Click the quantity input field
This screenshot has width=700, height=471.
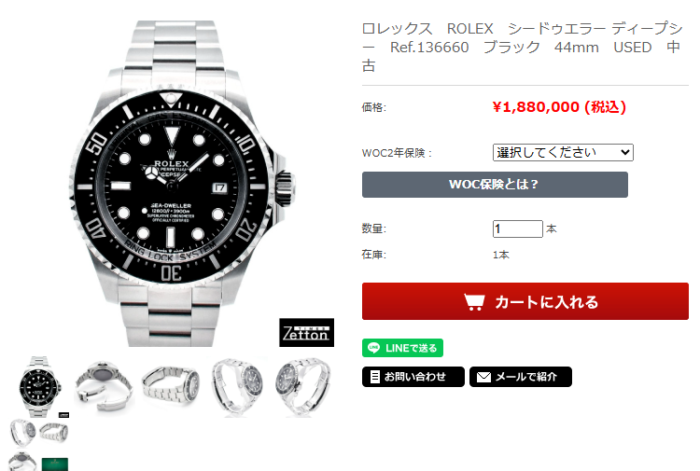(517, 229)
